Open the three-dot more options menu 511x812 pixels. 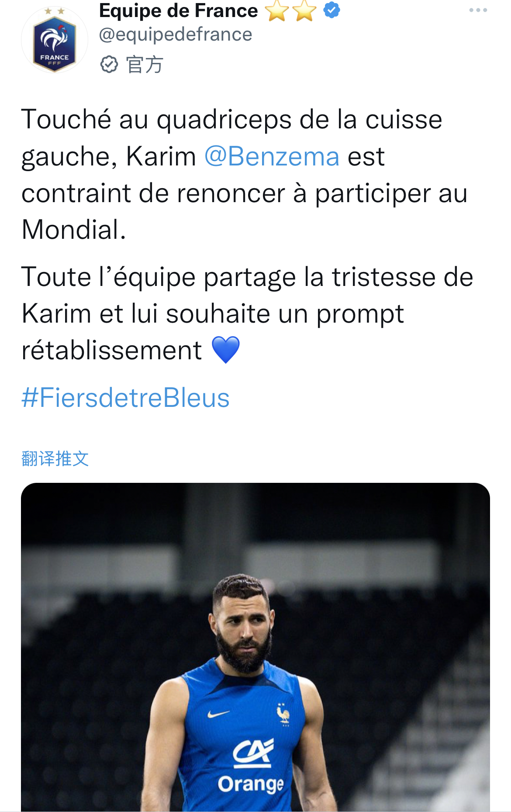(478, 10)
